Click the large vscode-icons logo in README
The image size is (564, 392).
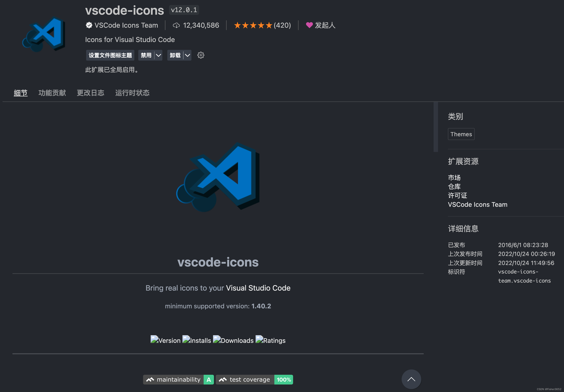click(218, 177)
